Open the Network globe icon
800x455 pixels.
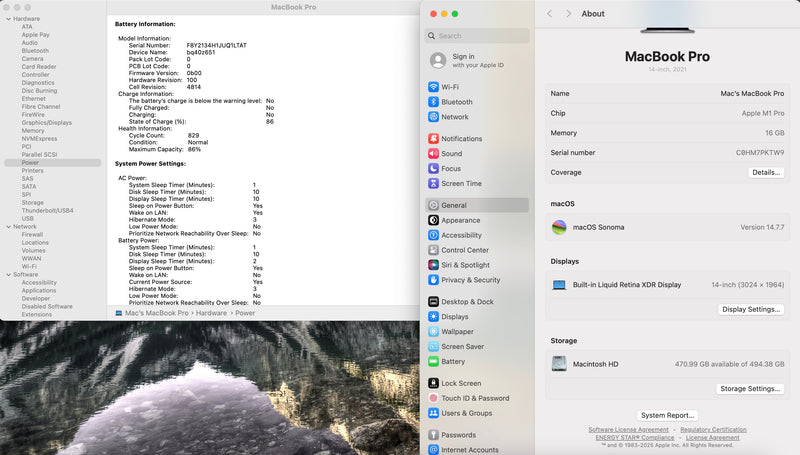[x=433, y=116]
